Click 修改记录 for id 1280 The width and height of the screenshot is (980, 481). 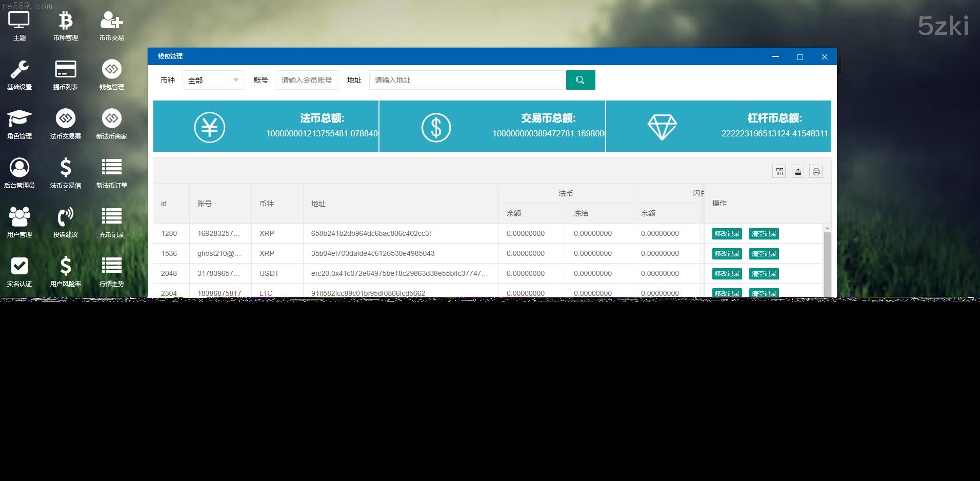[727, 234]
